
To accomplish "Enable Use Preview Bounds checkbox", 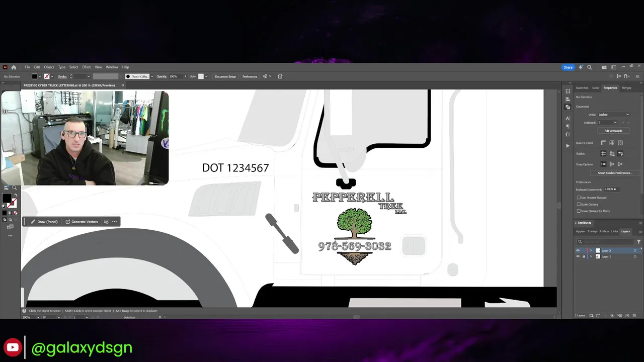I will click(579, 198).
